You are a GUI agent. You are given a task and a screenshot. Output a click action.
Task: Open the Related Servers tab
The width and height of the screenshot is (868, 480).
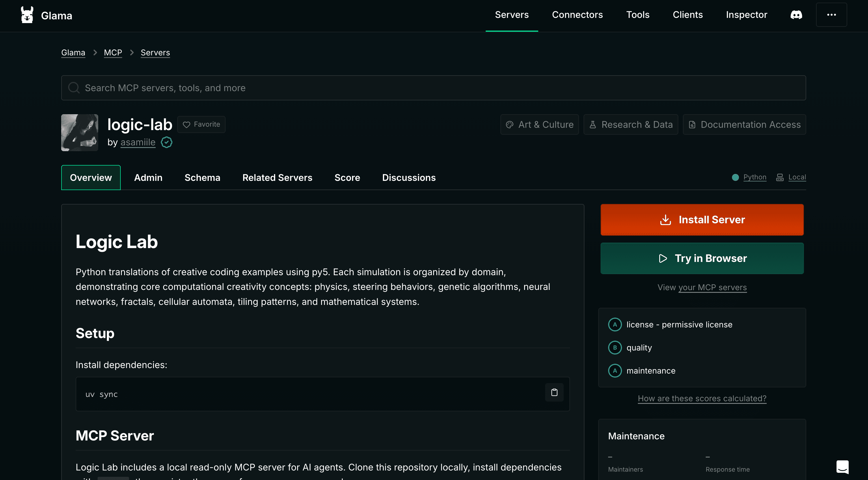pos(277,177)
